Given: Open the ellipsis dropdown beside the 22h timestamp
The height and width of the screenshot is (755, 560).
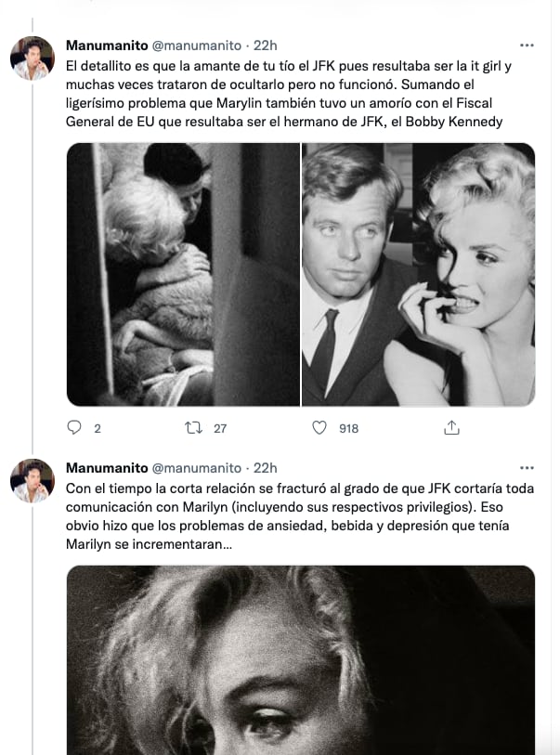Looking at the screenshot, I should pyautogui.click(x=528, y=42).
